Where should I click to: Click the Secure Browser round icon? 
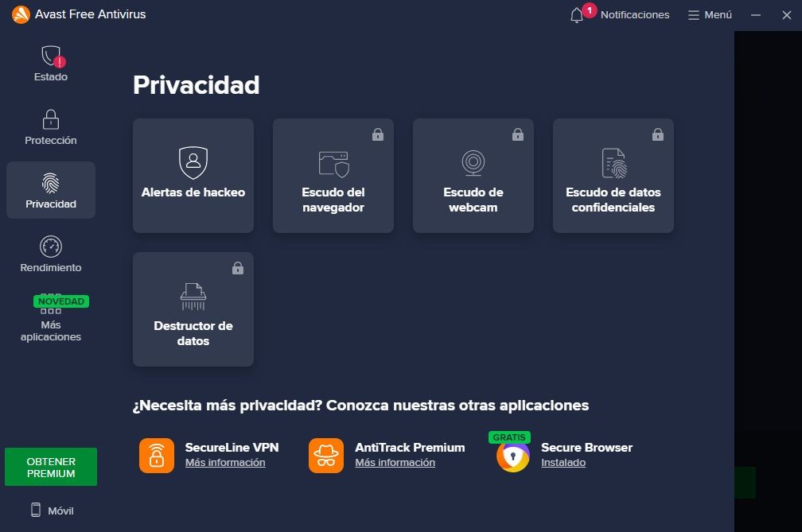[512, 456]
